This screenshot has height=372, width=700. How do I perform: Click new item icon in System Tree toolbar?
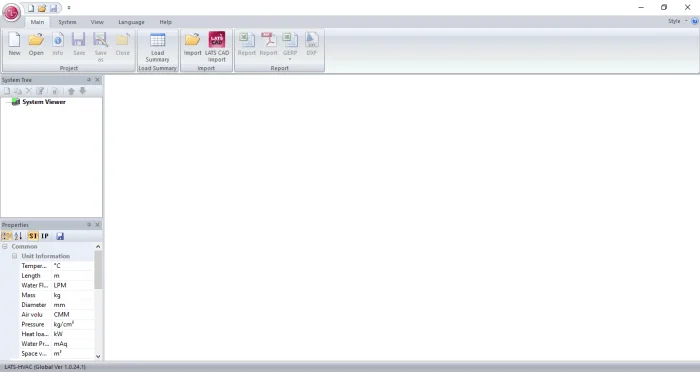7,91
